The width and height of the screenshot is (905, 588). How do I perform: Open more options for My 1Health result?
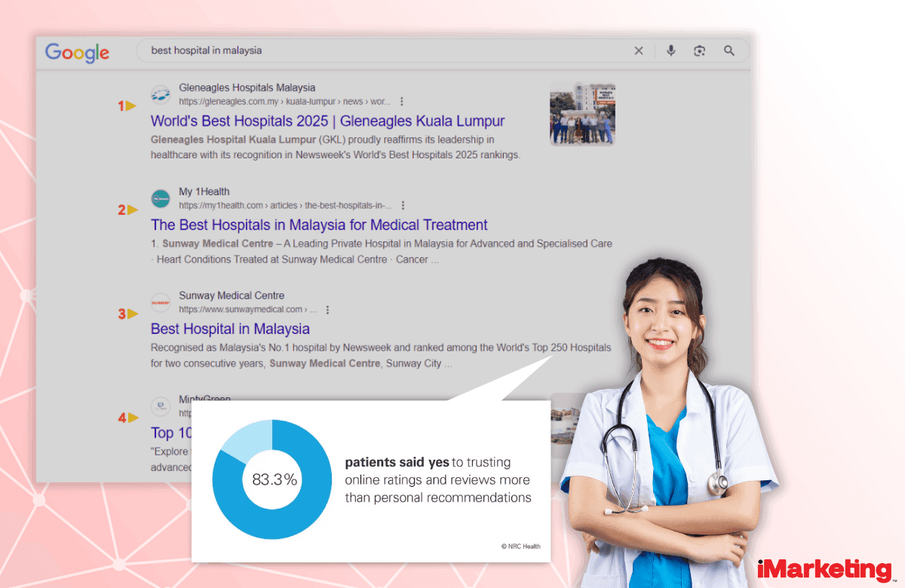pos(403,205)
